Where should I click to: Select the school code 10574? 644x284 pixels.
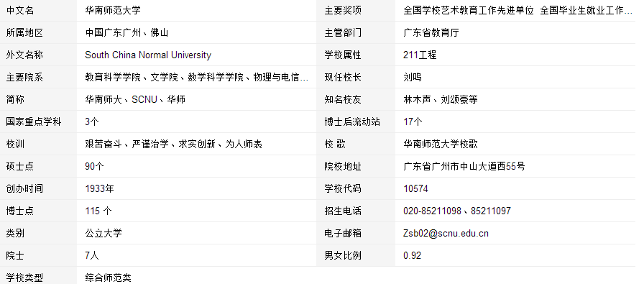(x=415, y=188)
